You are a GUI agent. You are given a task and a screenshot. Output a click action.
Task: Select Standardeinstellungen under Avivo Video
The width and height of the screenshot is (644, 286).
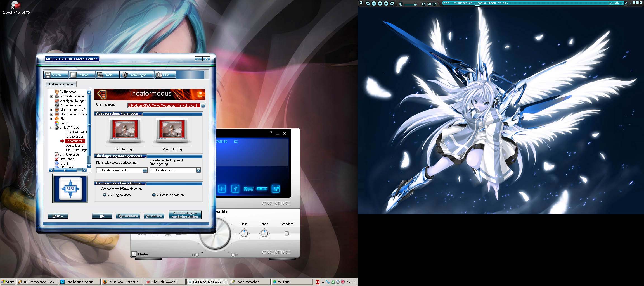click(x=76, y=132)
